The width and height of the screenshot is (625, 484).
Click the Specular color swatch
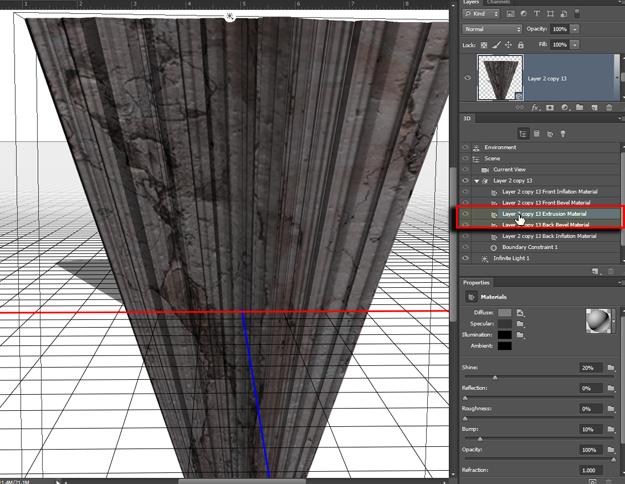tap(505, 324)
